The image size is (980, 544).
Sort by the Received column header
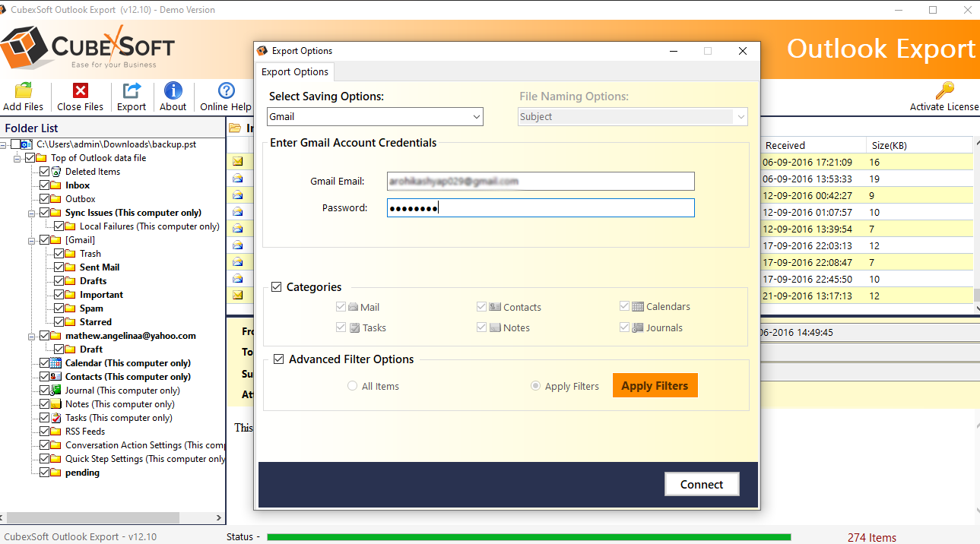[813, 145]
